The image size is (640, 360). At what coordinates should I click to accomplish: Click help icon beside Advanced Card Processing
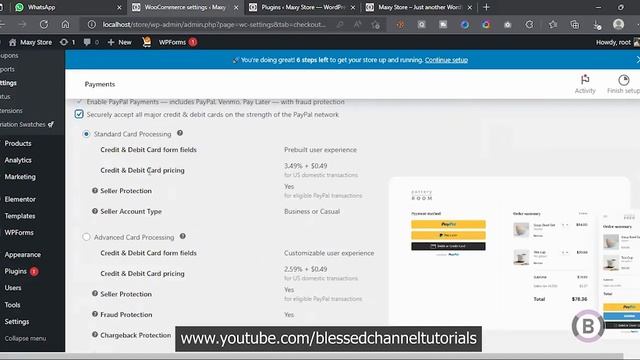[183, 236]
